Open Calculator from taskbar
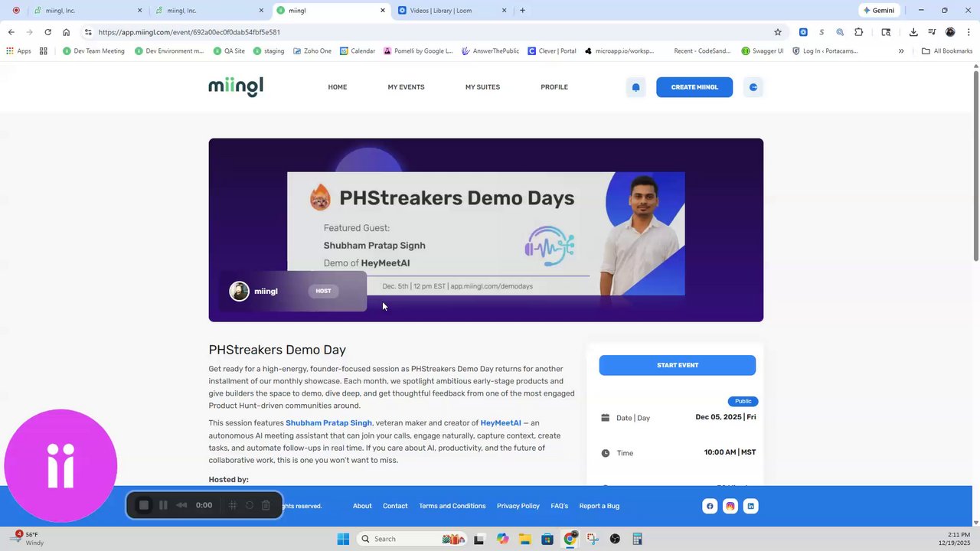 tap(637, 539)
